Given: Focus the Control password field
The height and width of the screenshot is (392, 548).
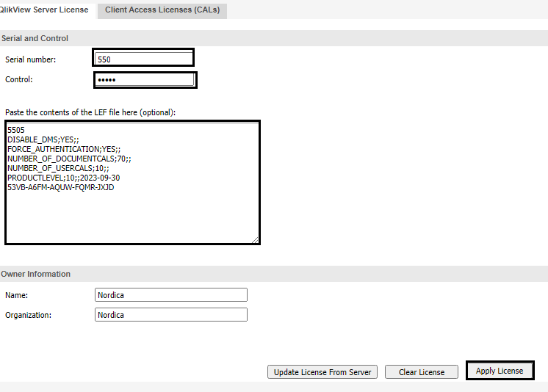Looking at the screenshot, I should pos(145,80).
